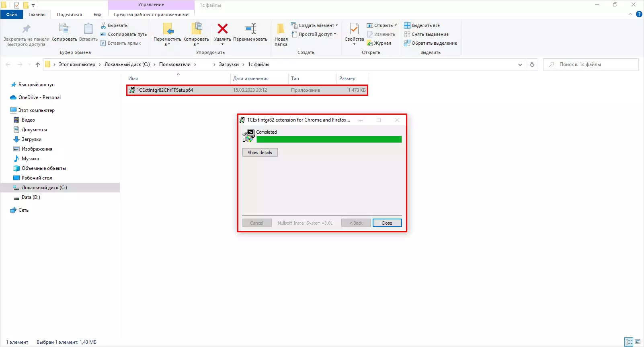This screenshot has height=347, width=644.
Task: Open Свойства properties icon
Action: (x=354, y=29)
